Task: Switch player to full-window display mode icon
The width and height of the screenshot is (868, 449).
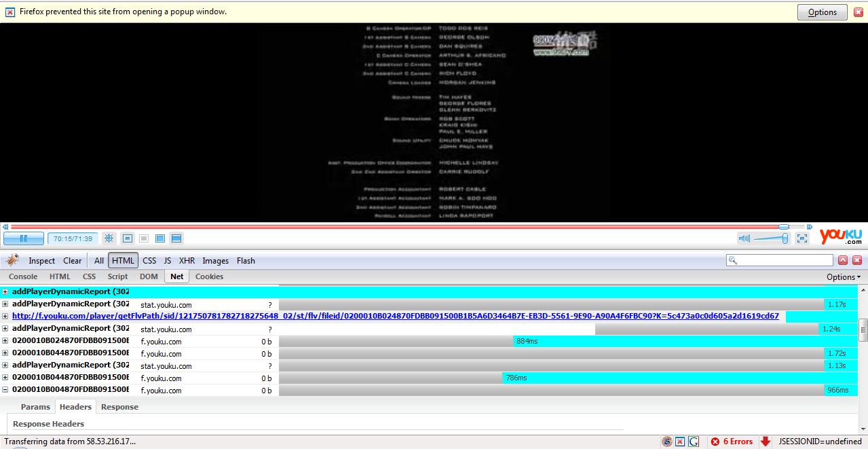Action: pos(176,238)
